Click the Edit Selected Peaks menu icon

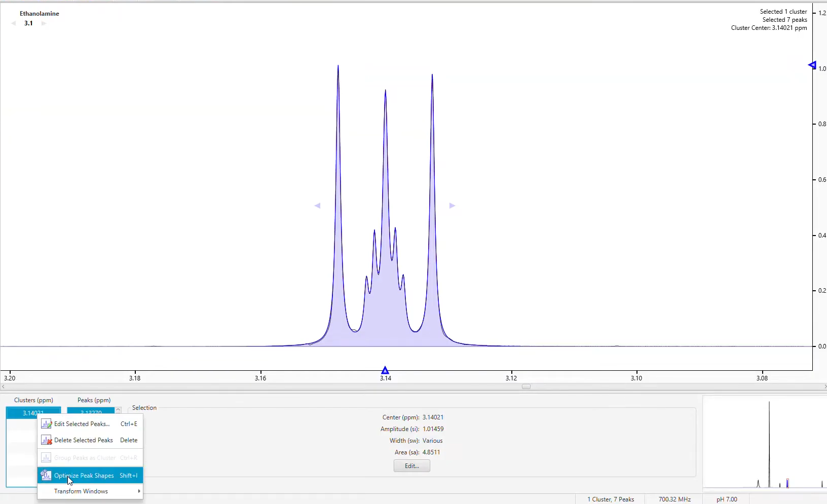point(46,424)
